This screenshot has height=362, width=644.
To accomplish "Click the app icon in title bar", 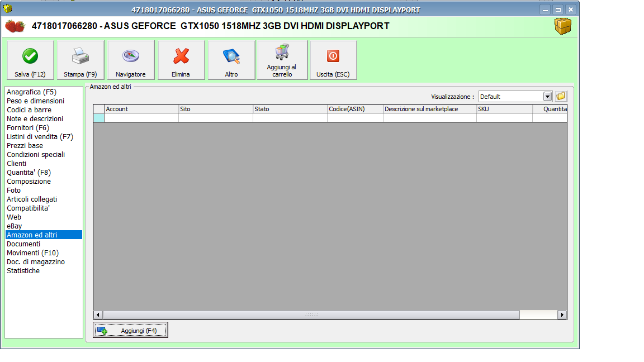I will 7,8.
